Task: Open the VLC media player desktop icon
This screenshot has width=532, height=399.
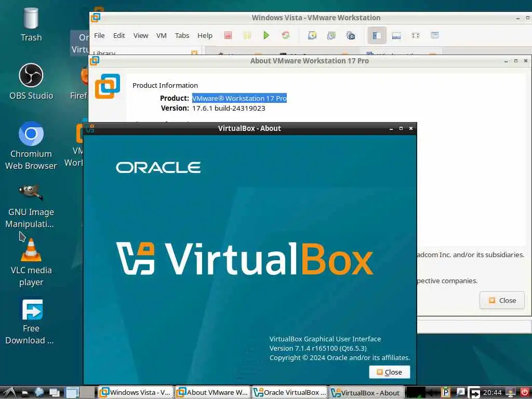Action: coord(31,263)
